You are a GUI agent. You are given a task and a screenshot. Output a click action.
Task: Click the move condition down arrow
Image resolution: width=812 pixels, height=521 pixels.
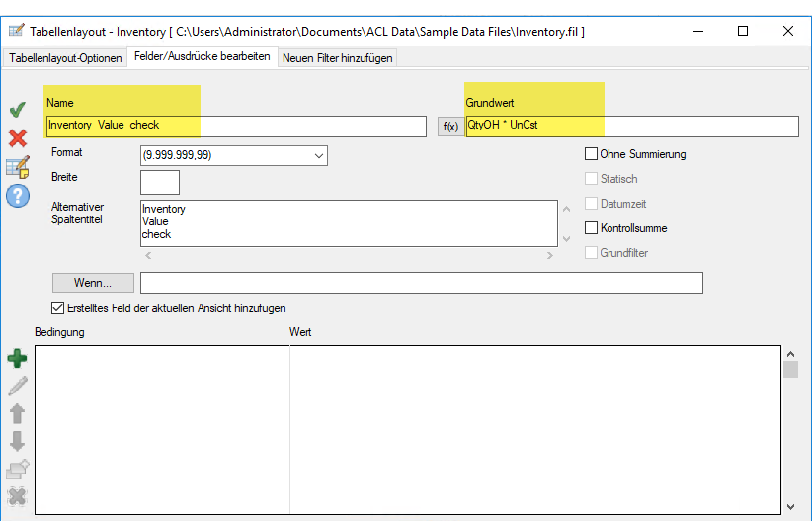click(x=17, y=441)
